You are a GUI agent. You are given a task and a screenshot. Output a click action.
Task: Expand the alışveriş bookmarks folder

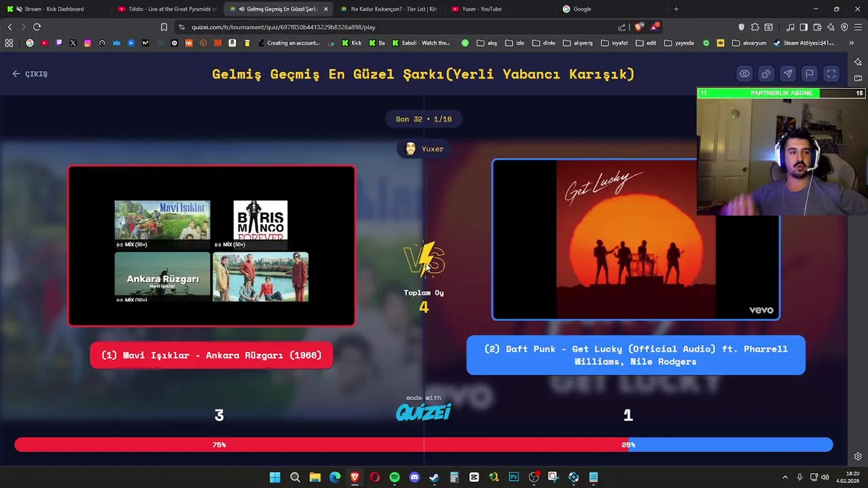(x=578, y=43)
